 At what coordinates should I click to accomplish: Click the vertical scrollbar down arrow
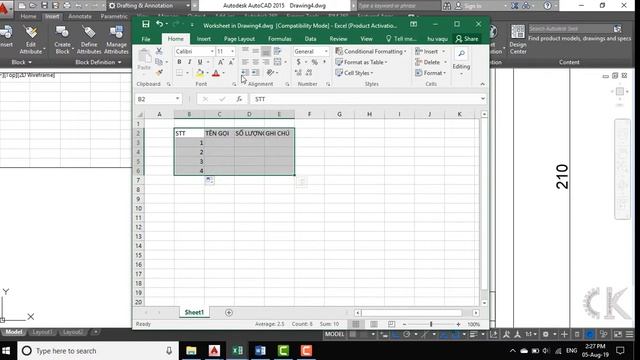pyautogui.click(x=484, y=303)
